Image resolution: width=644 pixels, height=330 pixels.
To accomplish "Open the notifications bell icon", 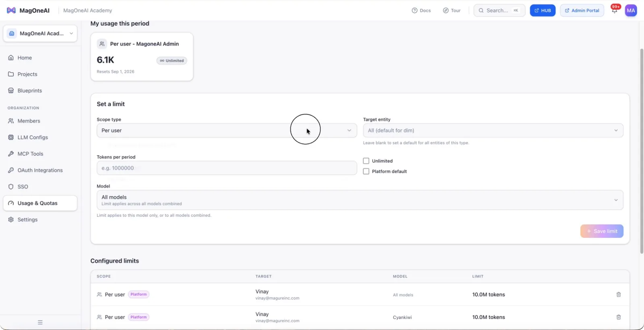I will pyautogui.click(x=614, y=10).
